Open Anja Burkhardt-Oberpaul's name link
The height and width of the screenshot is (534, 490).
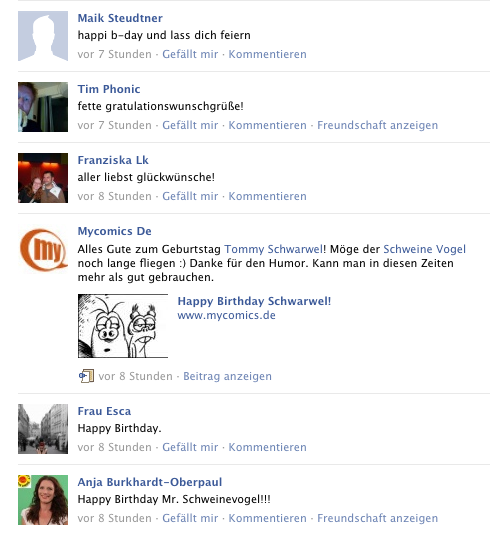point(150,482)
